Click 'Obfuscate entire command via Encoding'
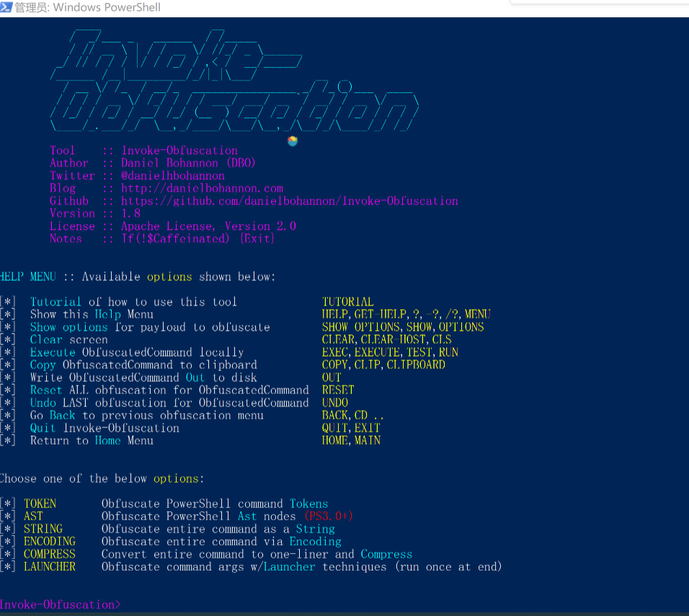Screen dimensions: 689x616 [x=221, y=542]
